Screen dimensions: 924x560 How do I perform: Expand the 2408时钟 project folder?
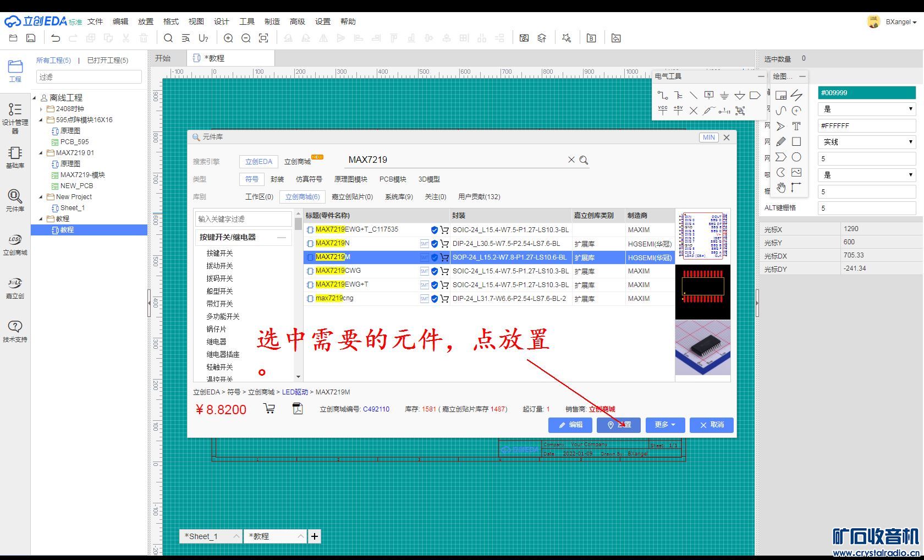(x=41, y=109)
